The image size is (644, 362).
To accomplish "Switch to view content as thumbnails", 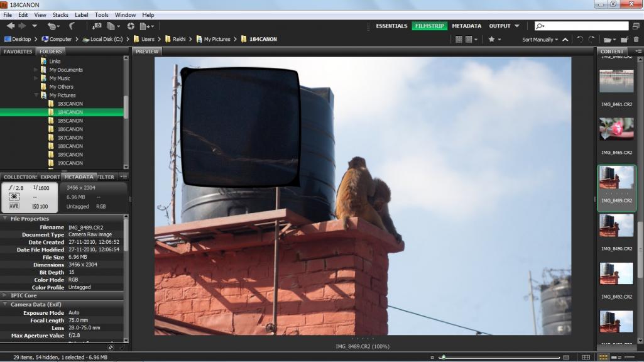I will 603,357.
